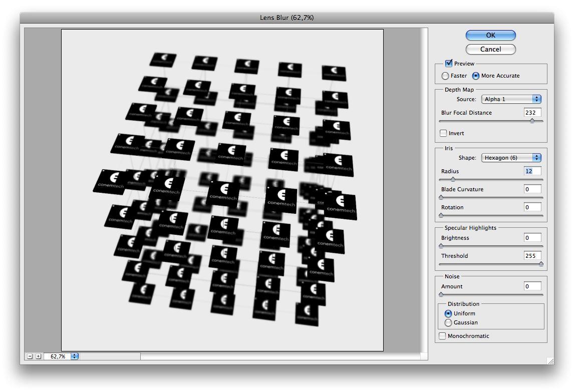Enable the Invert checkbox

pyautogui.click(x=443, y=133)
